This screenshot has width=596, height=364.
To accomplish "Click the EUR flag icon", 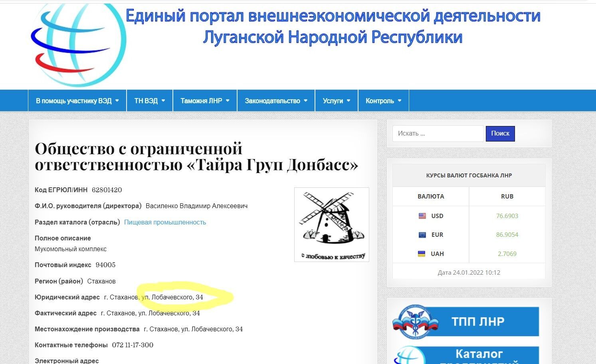I will 422,235.
